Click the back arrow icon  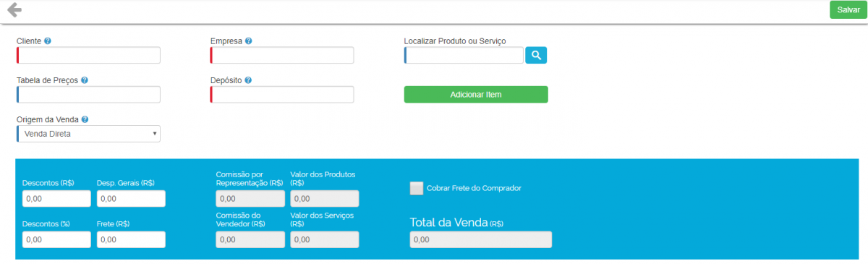click(14, 10)
